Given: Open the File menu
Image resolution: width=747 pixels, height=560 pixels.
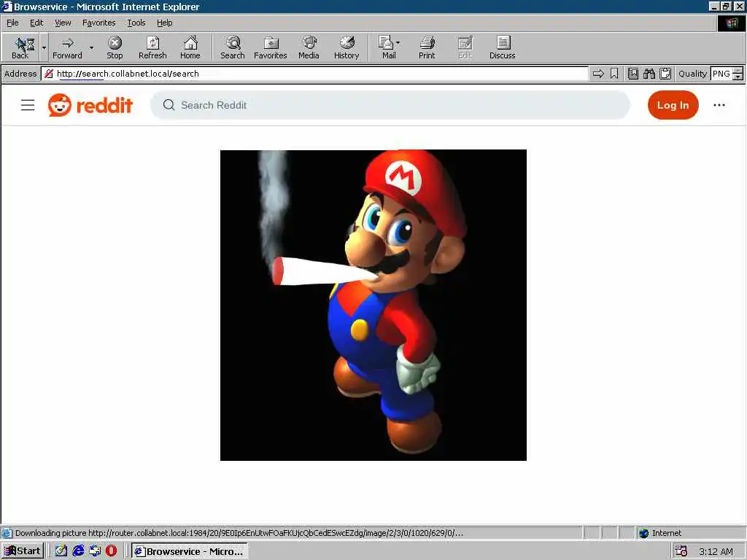Looking at the screenshot, I should [12, 23].
